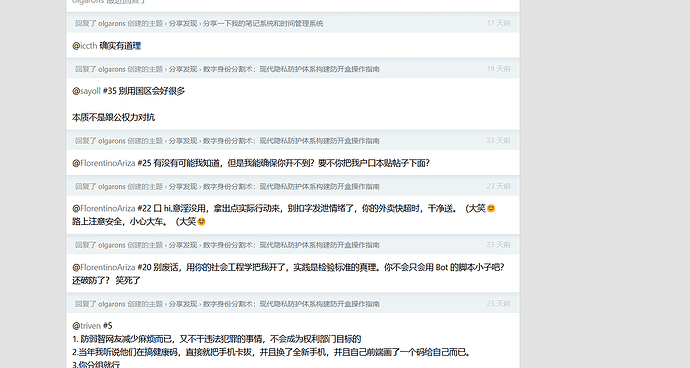Viewport: 690px width, 368px height.
Task: Open 数字身份分割术 topic in the 19 天前 header
Action: pyautogui.click(x=291, y=69)
